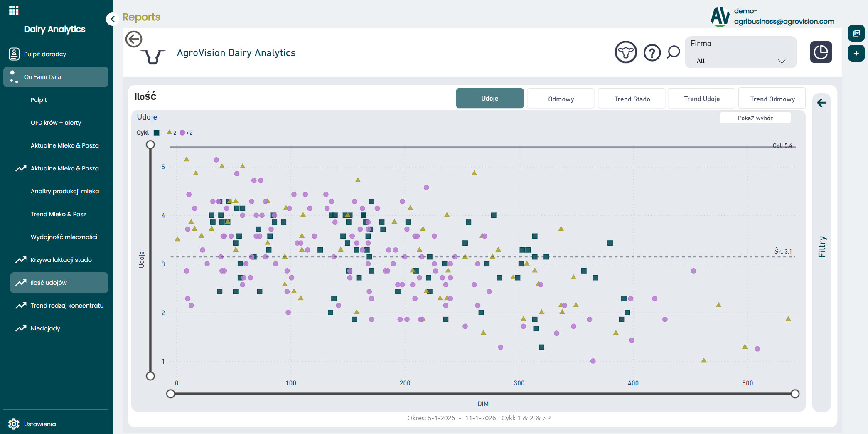Open Ustawienia settings gear
This screenshot has width=868, height=434.
pyautogui.click(x=14, y=424)
